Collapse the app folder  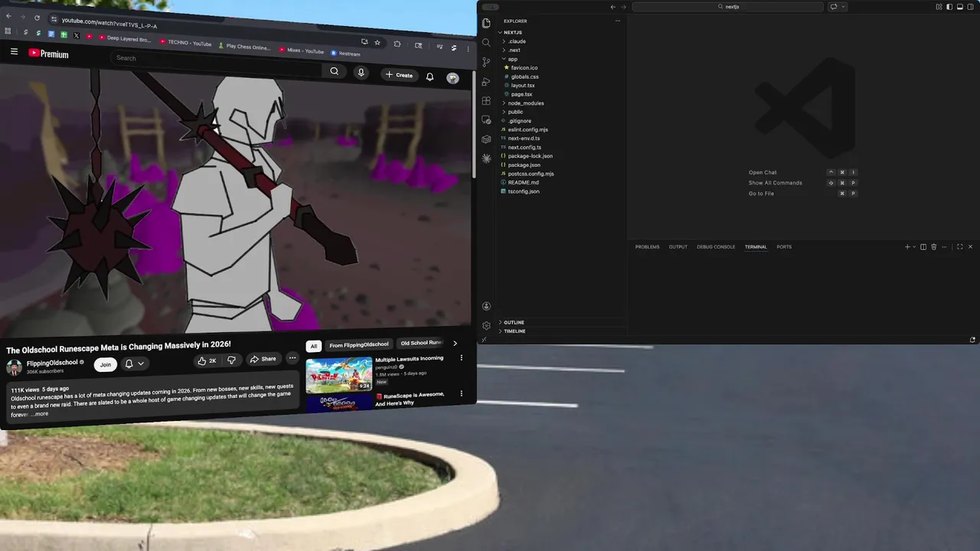pyautogui.click(x=510, y=59)
